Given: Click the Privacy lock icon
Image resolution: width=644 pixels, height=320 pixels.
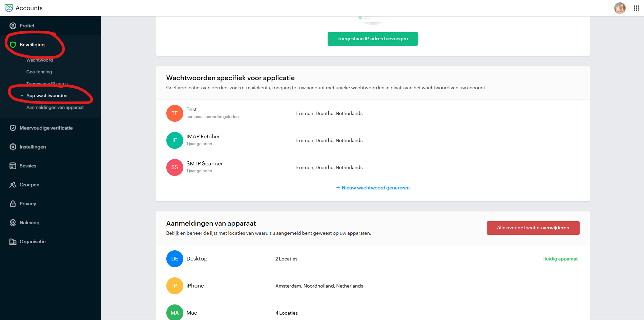Looking at the screenshot, I should click(13, 204).
